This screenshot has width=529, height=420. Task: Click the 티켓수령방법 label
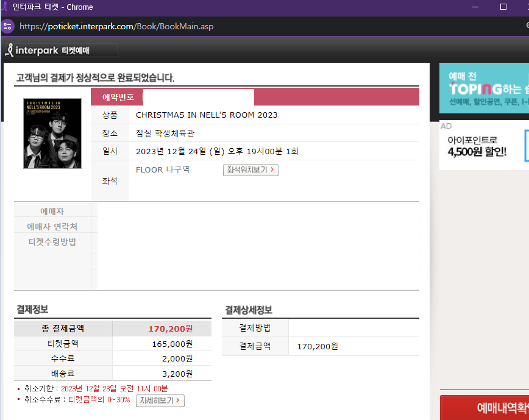point(52,242)
